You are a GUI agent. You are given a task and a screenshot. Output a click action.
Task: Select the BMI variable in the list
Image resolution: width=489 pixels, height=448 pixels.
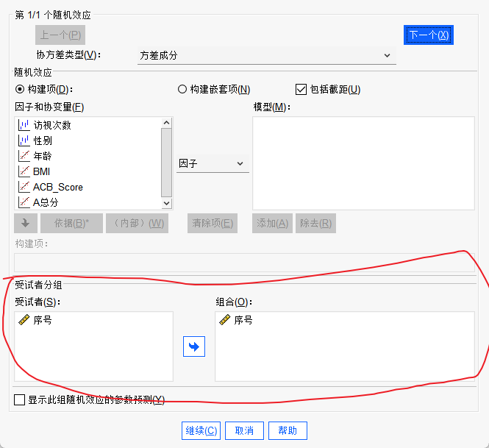click(41, 171)
